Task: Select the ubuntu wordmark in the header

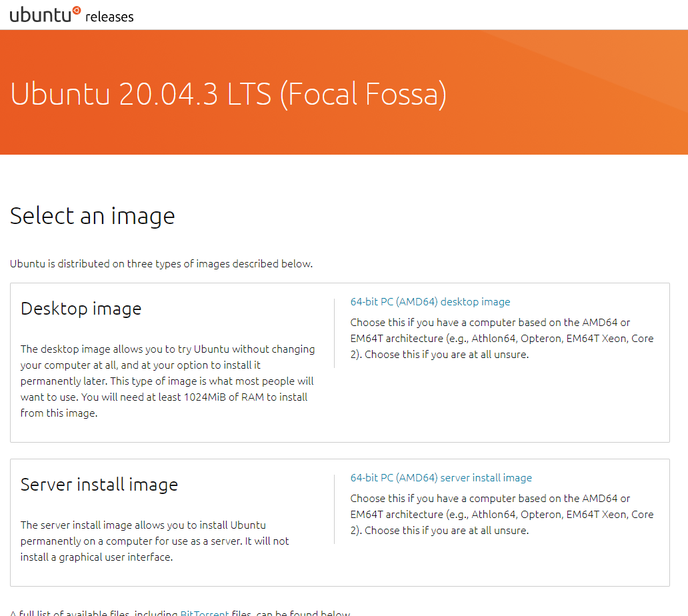Action: (40, 14)
